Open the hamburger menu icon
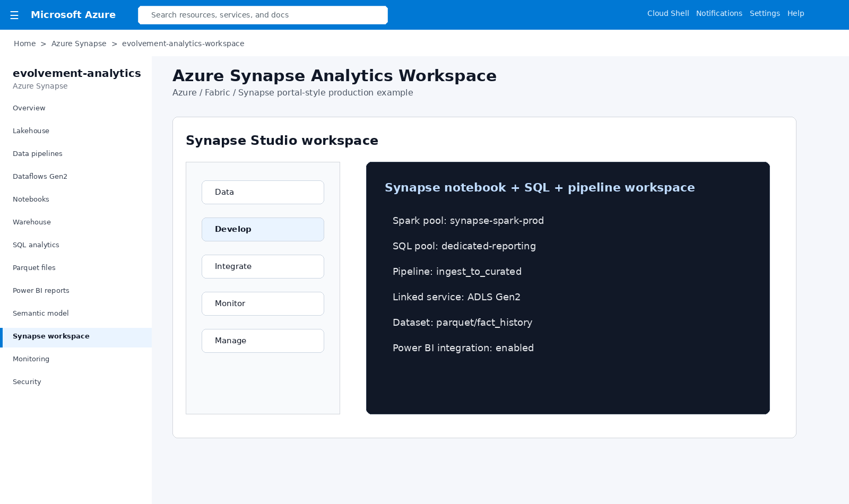 pos(14,15)
